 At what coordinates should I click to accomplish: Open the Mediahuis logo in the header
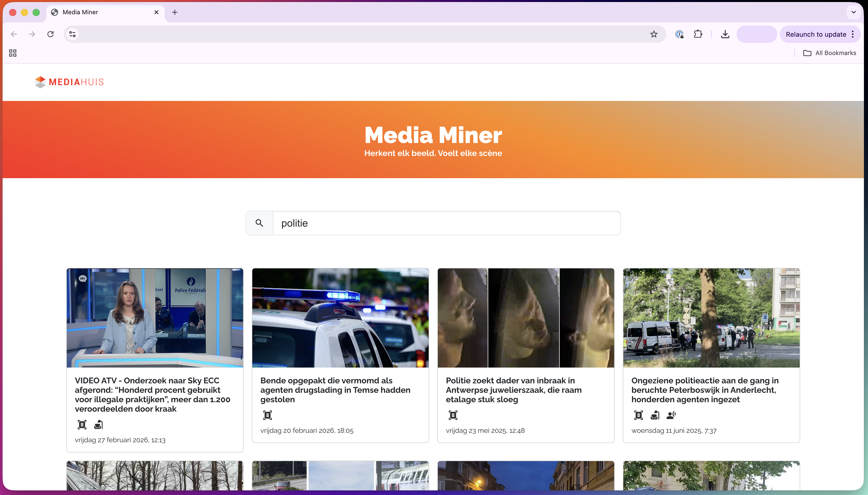coord(69,82)
